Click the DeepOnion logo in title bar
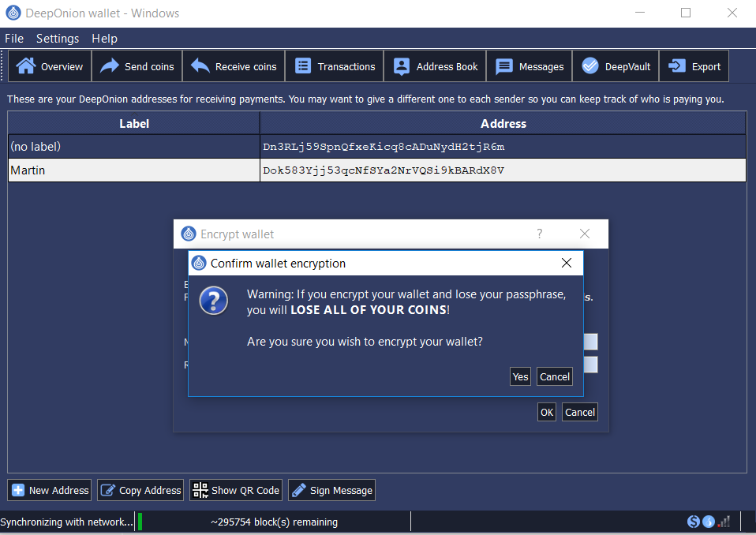 click(13, 13)
